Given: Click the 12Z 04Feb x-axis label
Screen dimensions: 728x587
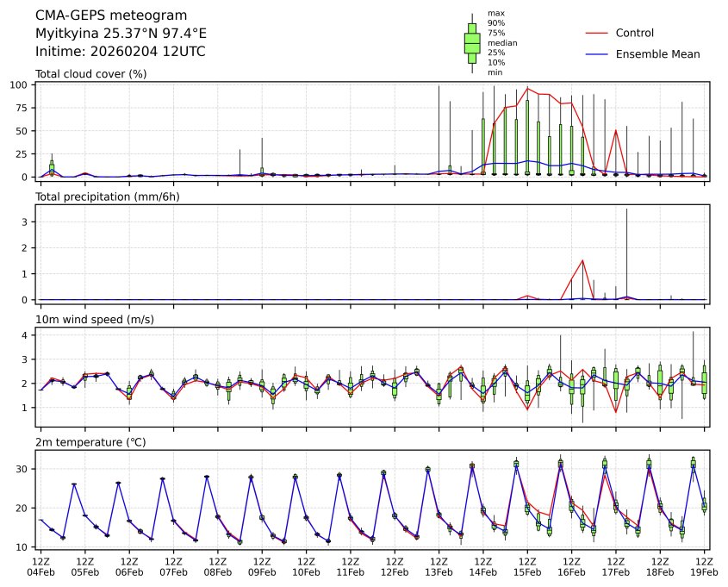Looking at the screenshot, I should [40, 565].
